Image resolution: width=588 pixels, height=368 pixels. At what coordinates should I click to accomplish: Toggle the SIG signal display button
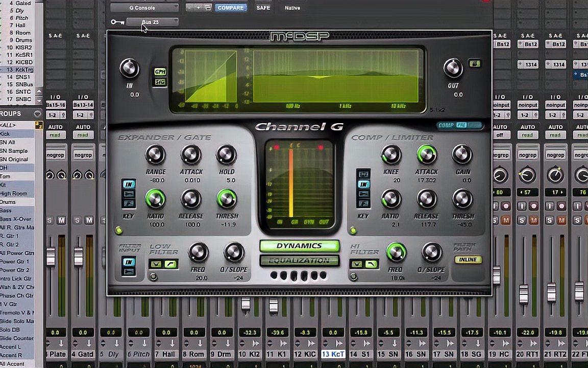click(x=160, y=81)
